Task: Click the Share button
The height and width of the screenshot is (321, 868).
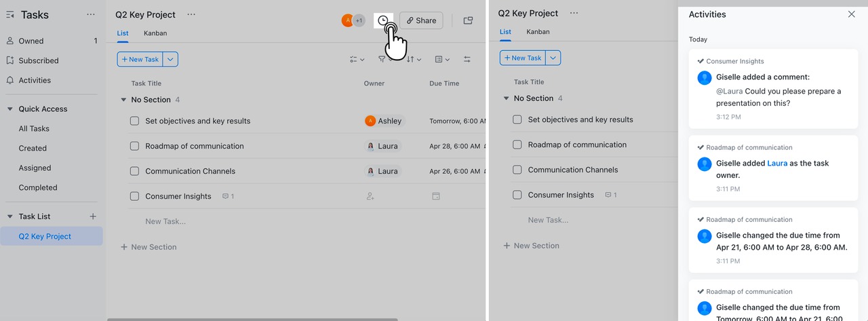Action: (420, 21)
